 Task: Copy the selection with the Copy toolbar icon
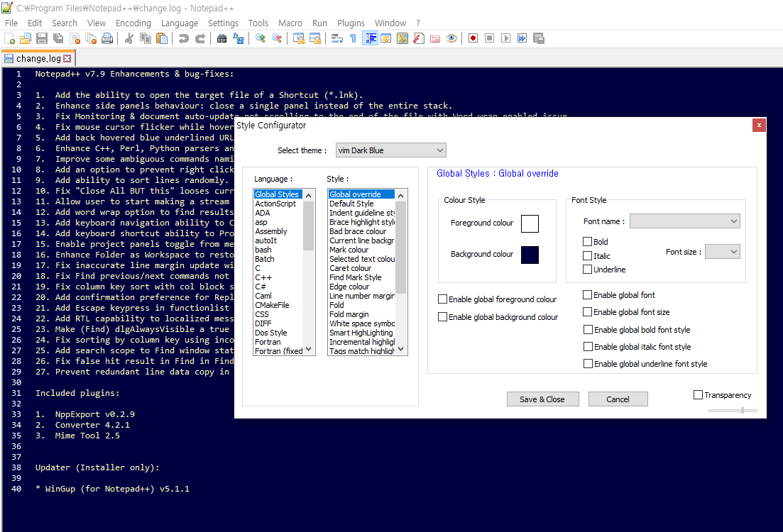[x=146, y=38]
